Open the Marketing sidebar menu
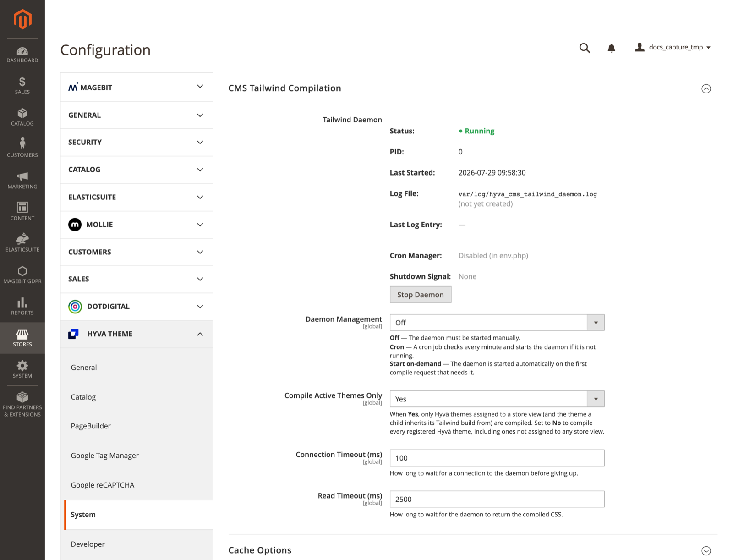 [22, 181]
